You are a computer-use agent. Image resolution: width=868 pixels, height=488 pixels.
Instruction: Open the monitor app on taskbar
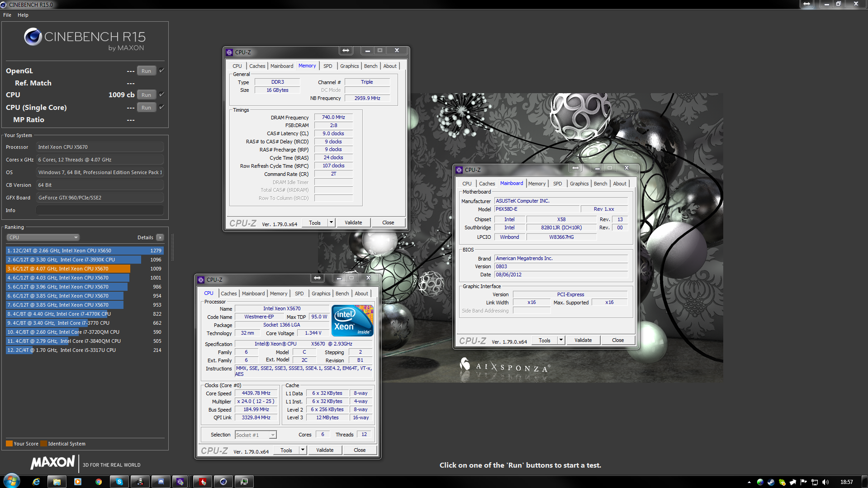click(x=244, y=482)
